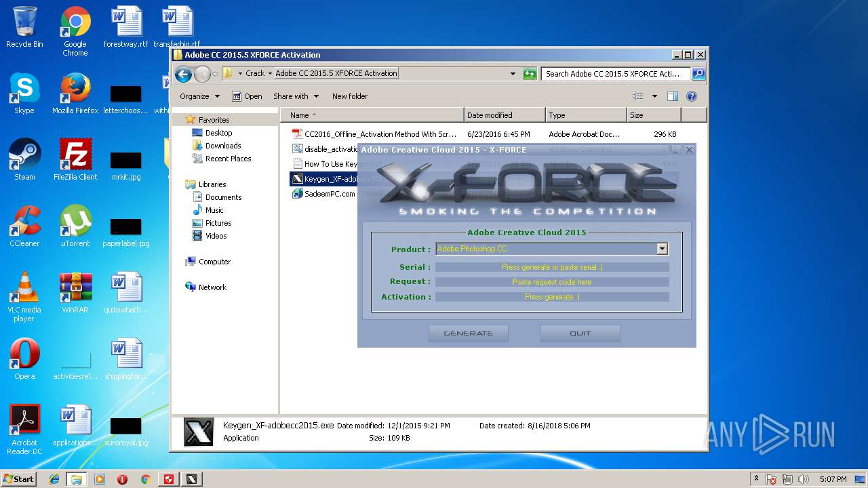The height and width of the screenshot is (488, 868).
Task: Click the Crack breadcrumb in address bar
Action: tap(255, 73)
